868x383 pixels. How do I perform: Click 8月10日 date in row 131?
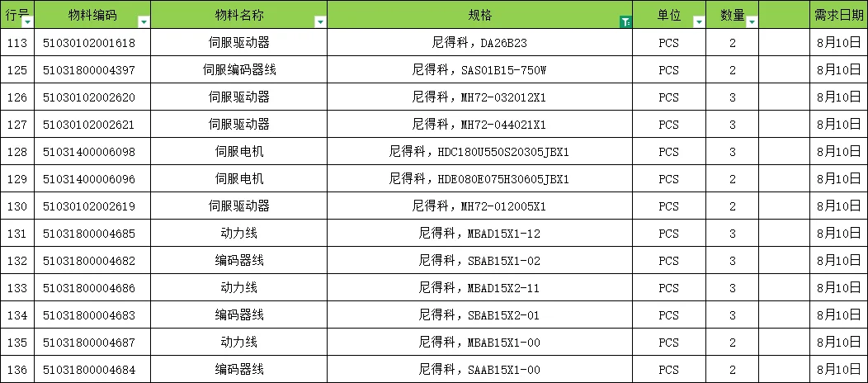point(838,233)
